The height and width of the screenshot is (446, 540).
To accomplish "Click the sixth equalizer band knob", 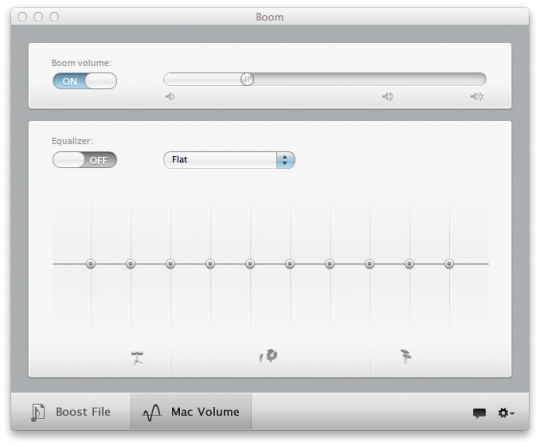I will (x=290, y=264).
